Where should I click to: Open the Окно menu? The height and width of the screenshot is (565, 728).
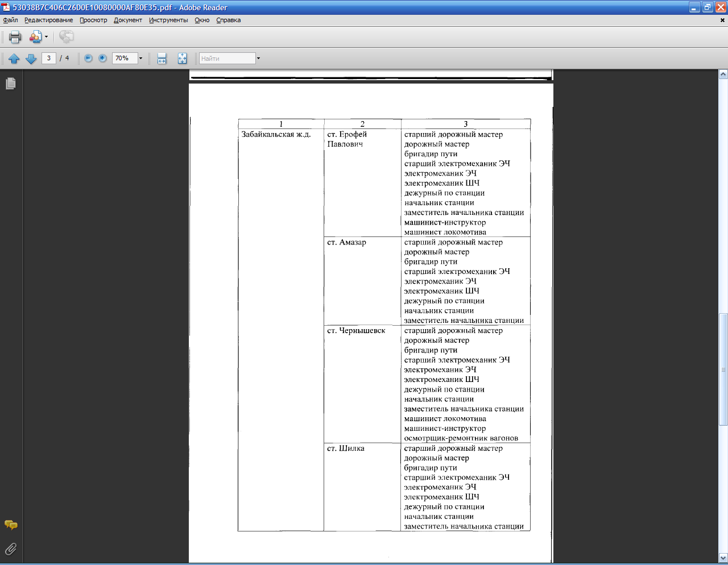click(202, 20)
